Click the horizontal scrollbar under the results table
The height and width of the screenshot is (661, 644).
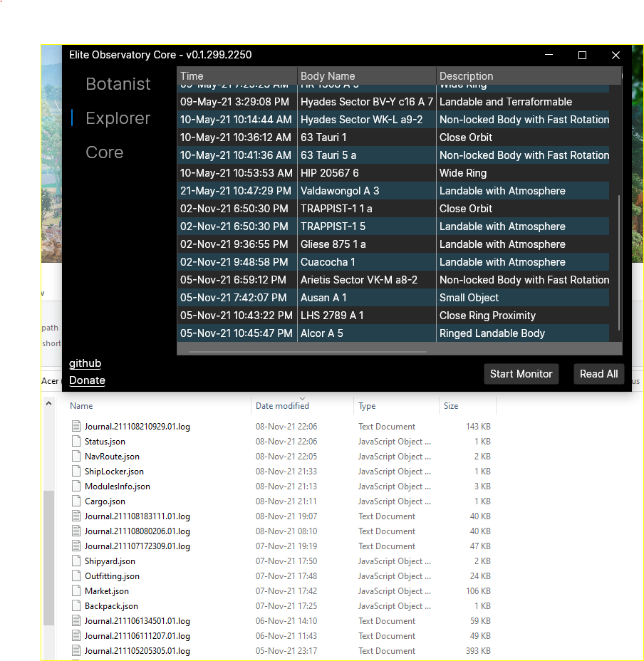pos(308,351)
